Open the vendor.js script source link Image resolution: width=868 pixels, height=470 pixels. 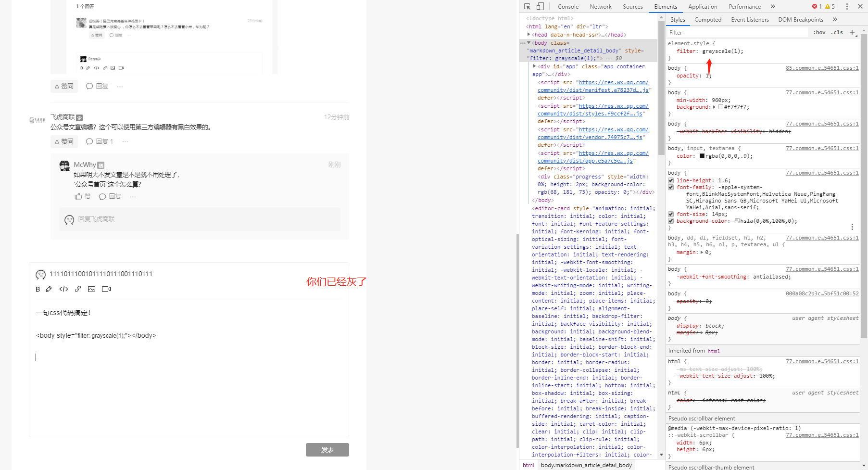pyautogui.click(x=593, y=134)
